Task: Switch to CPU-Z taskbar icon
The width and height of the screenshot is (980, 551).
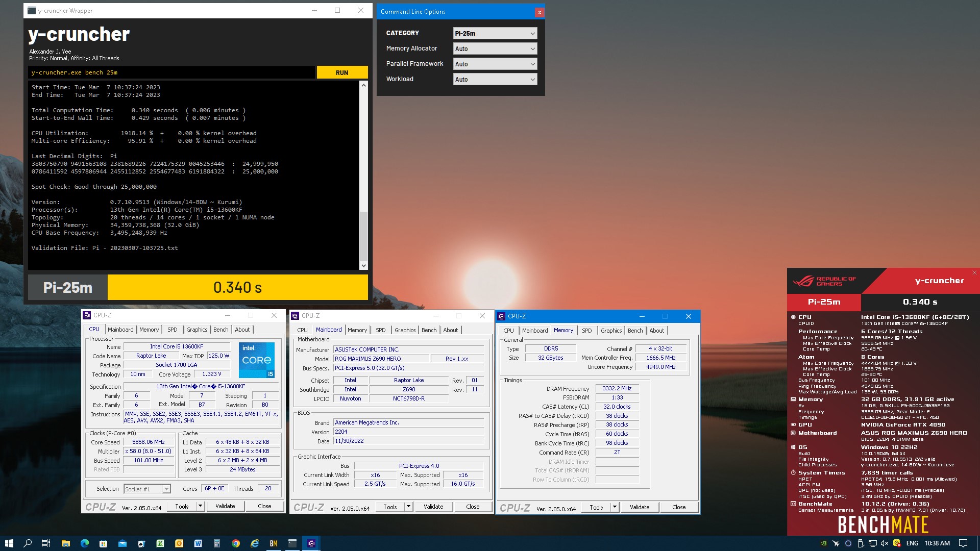Action: pos(311,543)
